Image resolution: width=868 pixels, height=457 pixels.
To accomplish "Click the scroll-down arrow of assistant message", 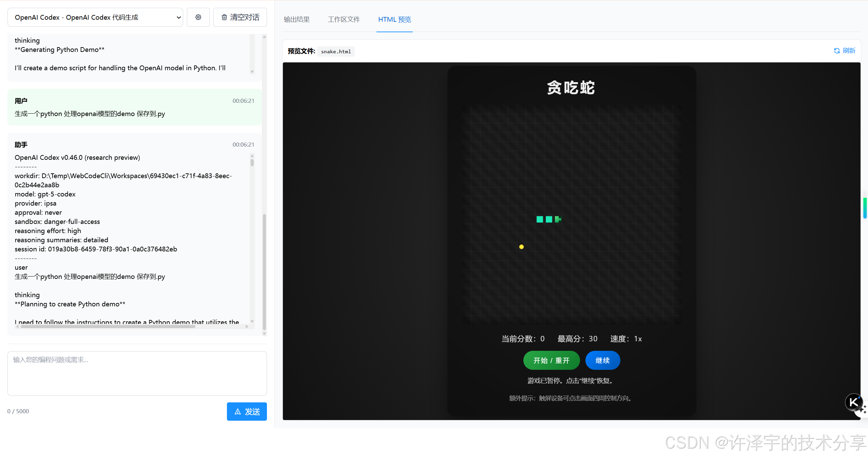I will coord(252,321).
